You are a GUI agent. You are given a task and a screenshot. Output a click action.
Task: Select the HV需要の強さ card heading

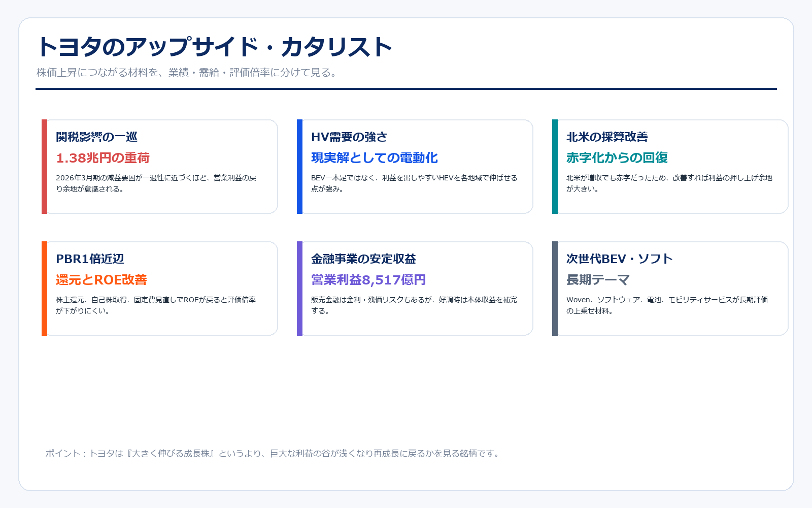click(349, 137)
